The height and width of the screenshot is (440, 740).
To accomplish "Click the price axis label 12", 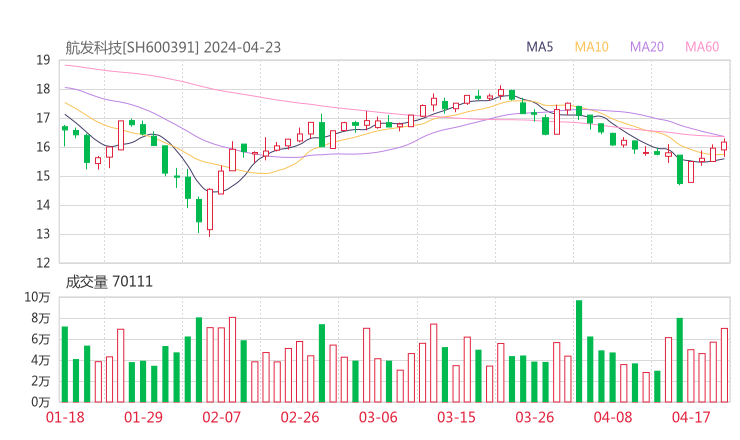I will coord(43,263).
